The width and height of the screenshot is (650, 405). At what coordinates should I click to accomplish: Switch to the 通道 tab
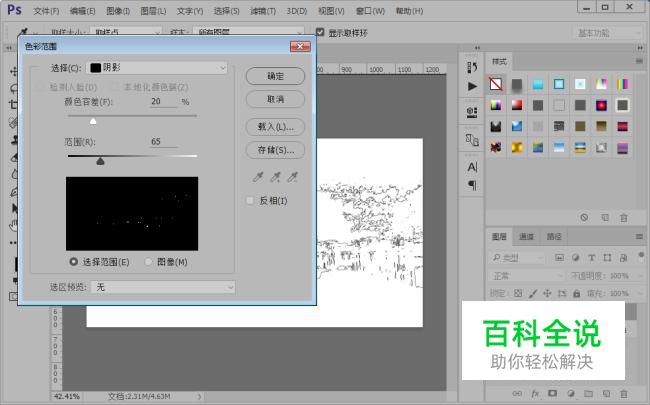527,237
